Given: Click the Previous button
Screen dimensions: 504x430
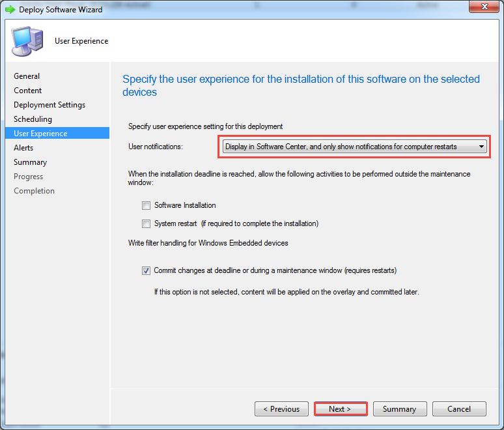Looking at the screenshot, I should 281,408.
